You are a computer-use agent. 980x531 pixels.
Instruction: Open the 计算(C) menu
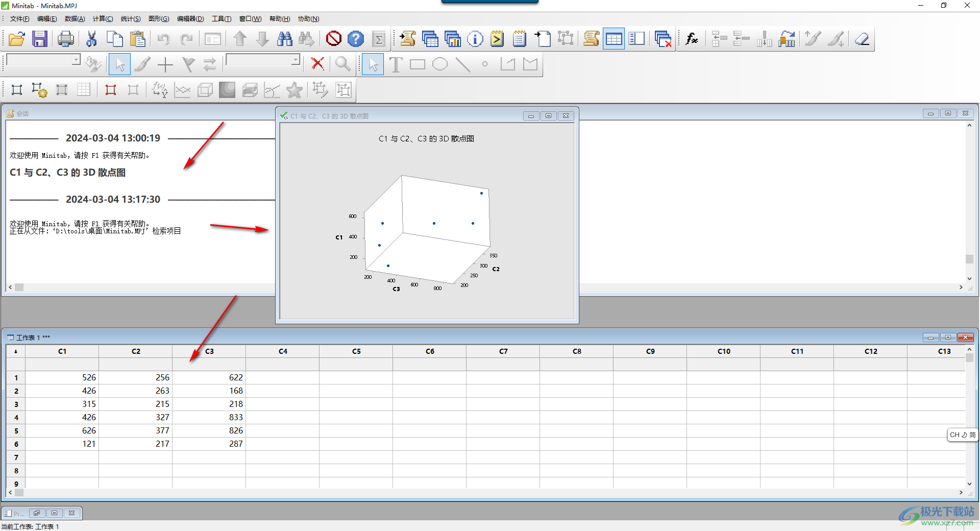pos(103,19)
